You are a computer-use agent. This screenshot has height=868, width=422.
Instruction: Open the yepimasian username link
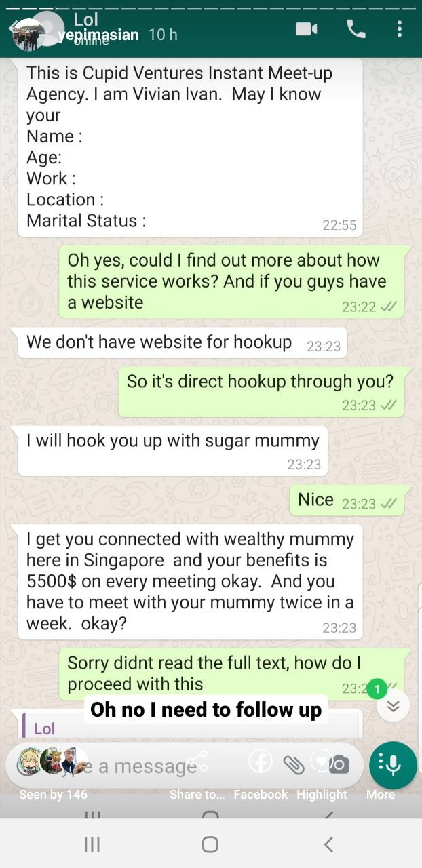[x=98, y=35]
